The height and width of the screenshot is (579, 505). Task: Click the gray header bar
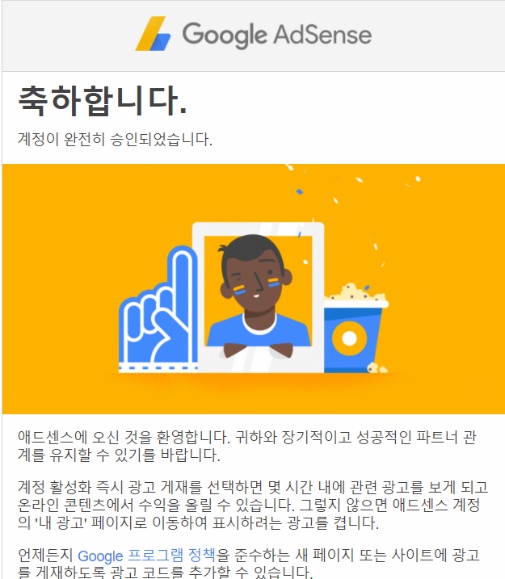point(253,36)
